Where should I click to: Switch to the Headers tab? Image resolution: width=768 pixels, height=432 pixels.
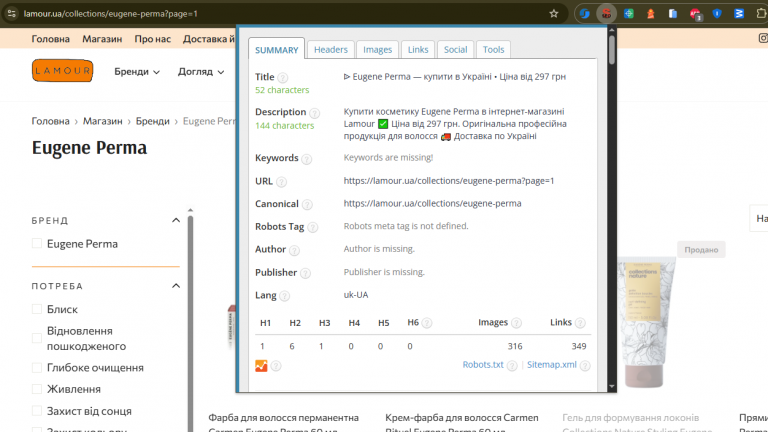331,49
